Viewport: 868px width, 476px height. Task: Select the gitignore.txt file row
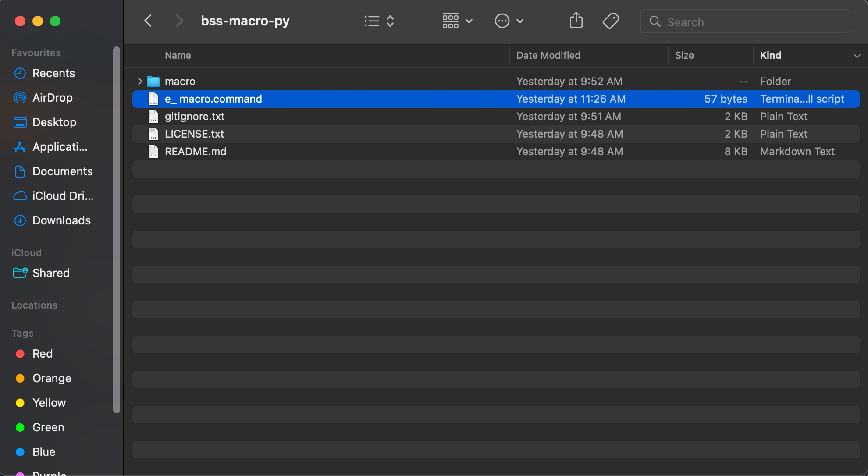tap(195, 117)
